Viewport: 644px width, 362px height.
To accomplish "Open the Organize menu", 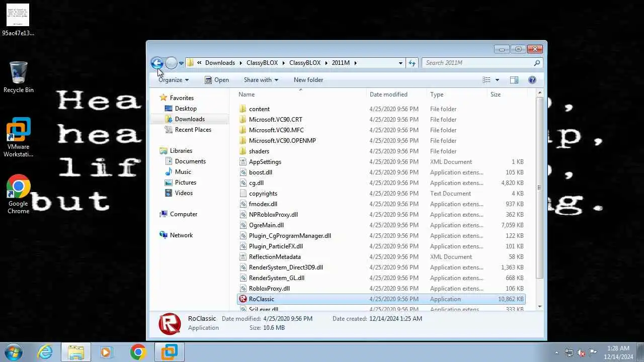I will pos(174,80).
